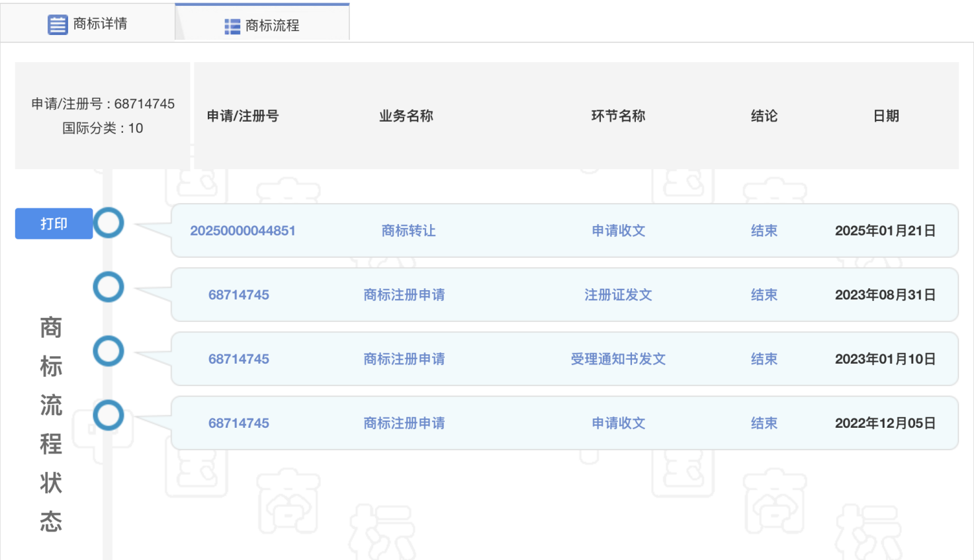Open the 商标流程 tab
974x560 pixels.
[x=263, y=25]
